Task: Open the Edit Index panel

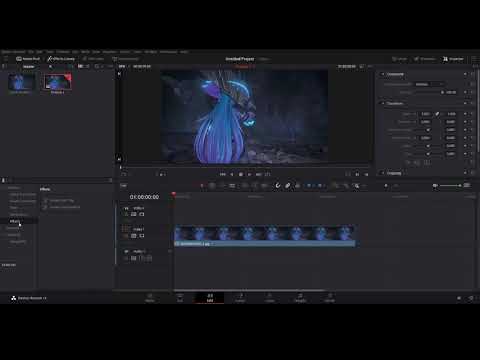Action: 93,59
